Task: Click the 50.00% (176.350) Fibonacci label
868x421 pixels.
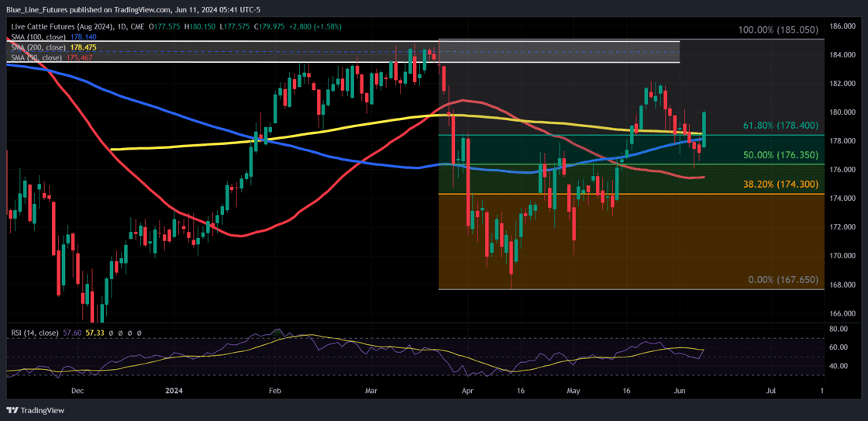Action: (780, 156)
